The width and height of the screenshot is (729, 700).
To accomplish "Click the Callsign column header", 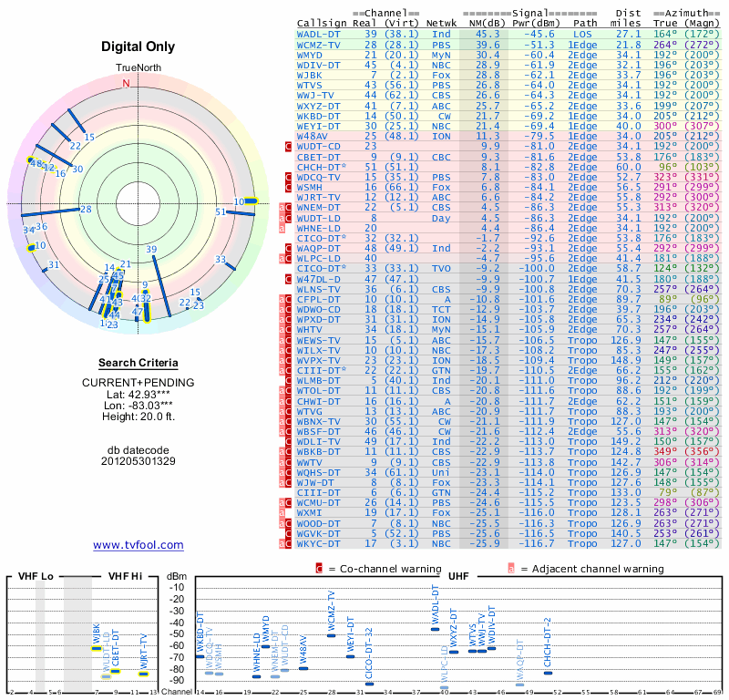I will (x=322, y=24).
